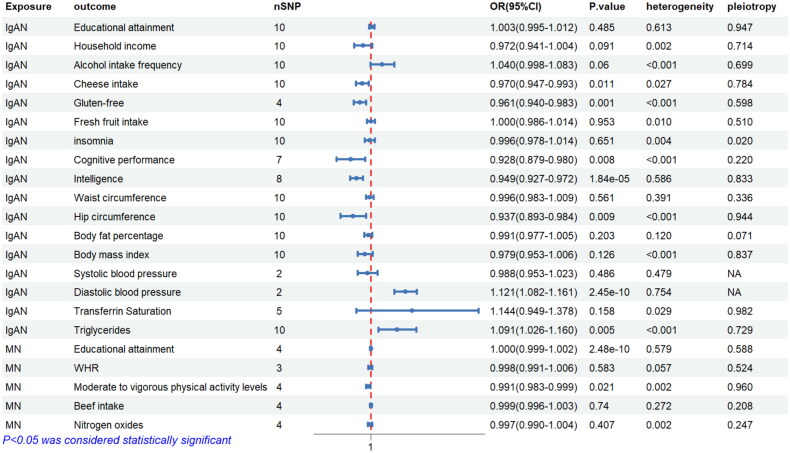The height and width of the screenshot is (453, 790).
Task: Click the 'heterogeneity' column header
Action: [x=680, y=7]
